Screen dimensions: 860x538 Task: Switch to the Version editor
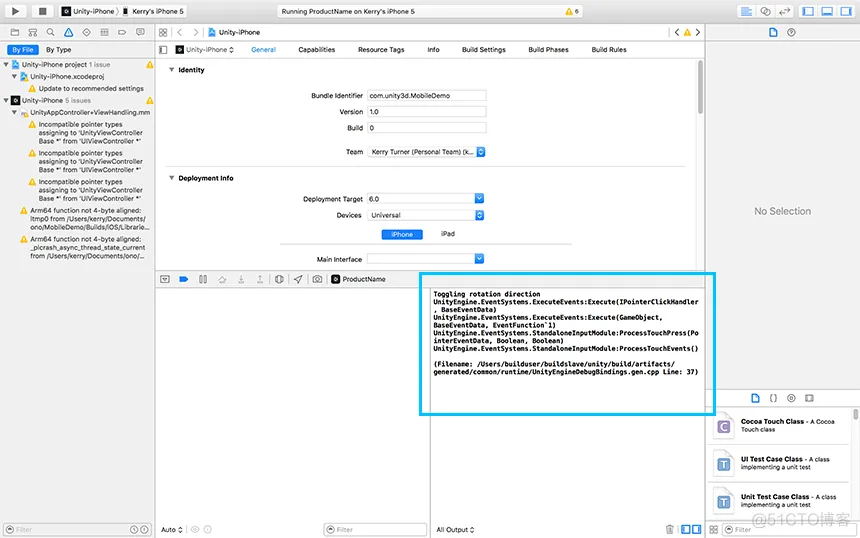tap(784, 11)
